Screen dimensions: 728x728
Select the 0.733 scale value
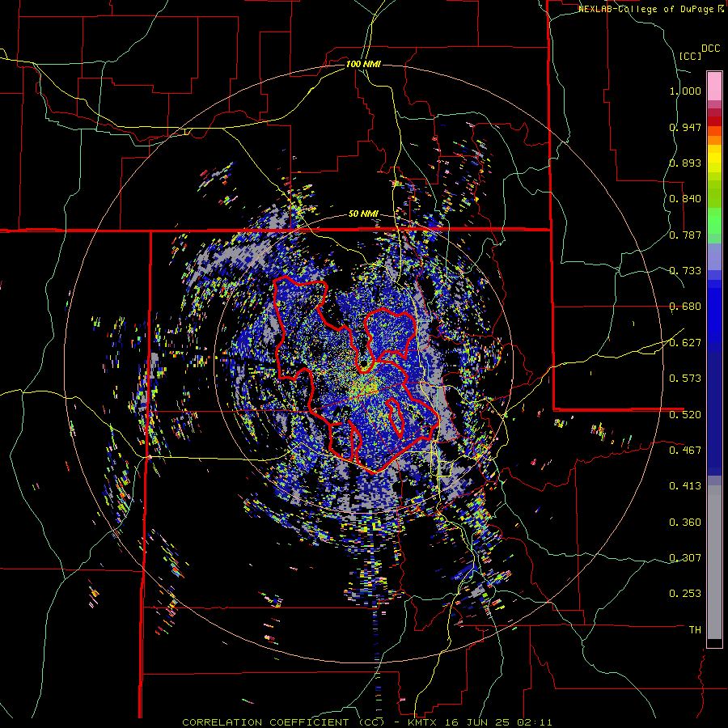point(685,271)
